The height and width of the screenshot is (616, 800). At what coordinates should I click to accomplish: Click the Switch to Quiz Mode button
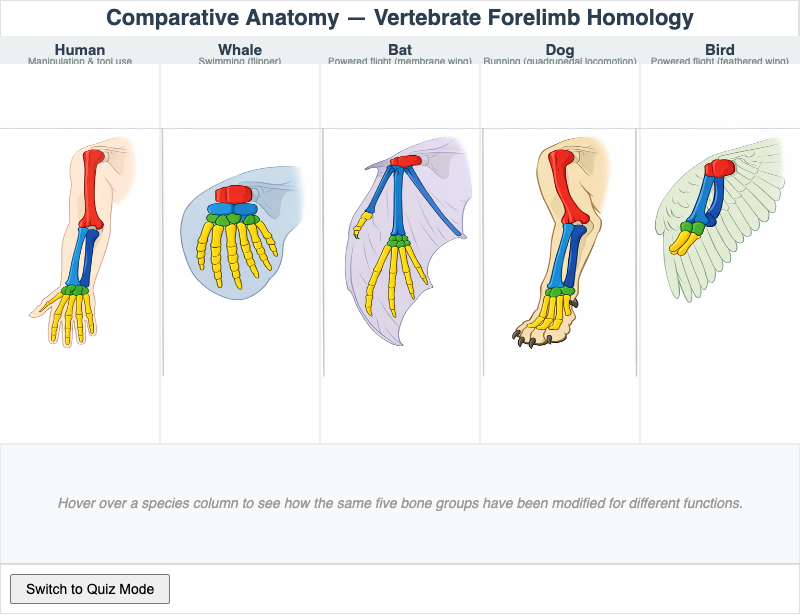pyautogui.click(x=90, y=589)
